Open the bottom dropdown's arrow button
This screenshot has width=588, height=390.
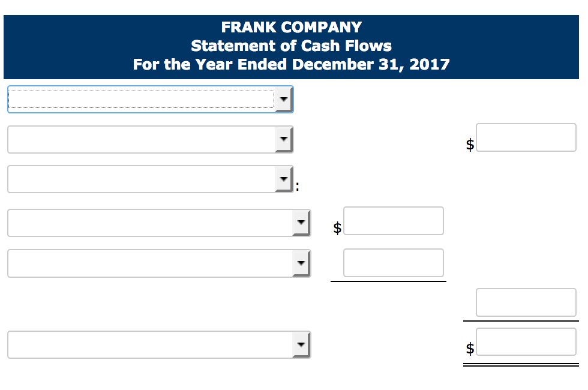click(300, 344)
